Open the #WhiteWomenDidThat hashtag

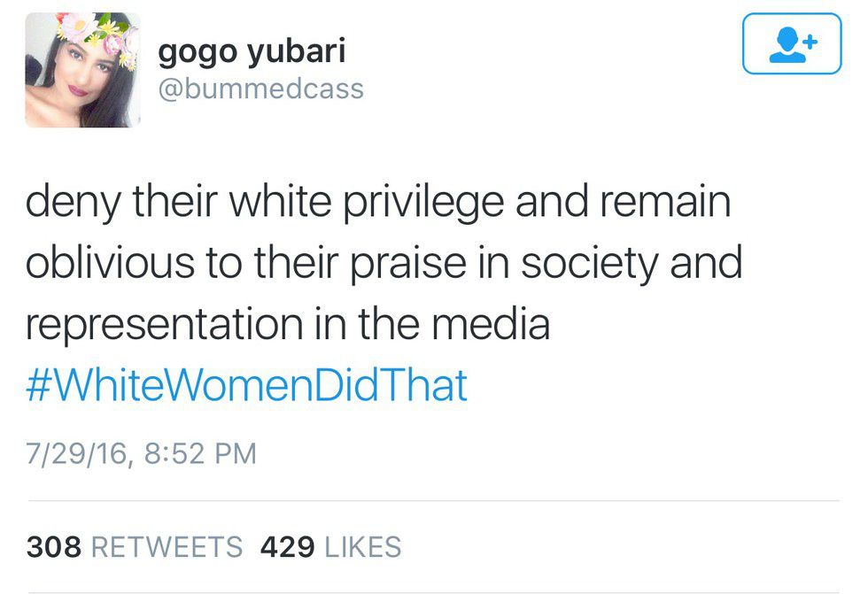246,386
